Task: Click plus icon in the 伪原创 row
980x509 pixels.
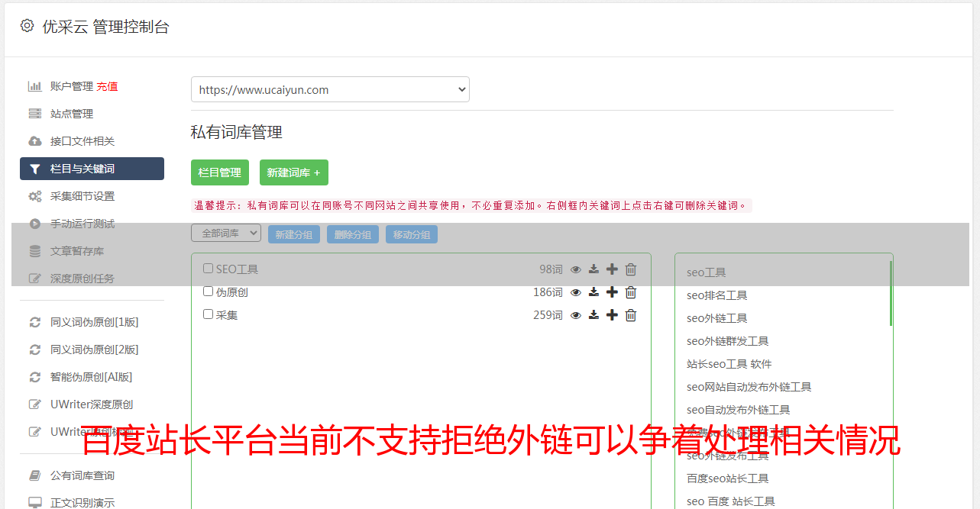Action: point(612,292)
